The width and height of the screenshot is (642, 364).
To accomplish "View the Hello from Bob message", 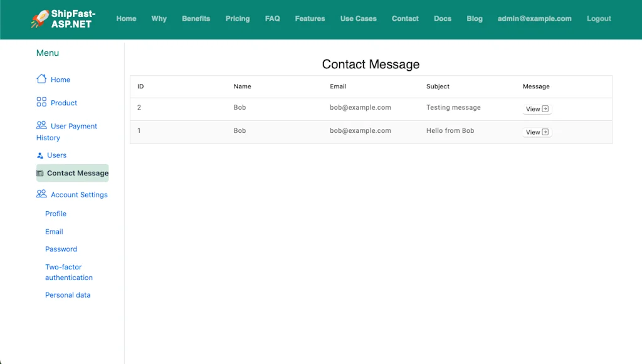I will [x=536, y=132].
